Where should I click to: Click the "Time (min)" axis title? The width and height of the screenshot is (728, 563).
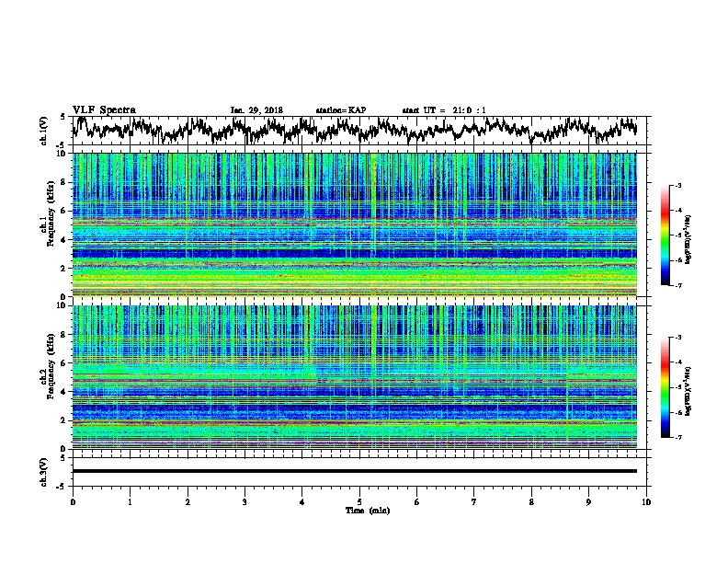pyautogui.click(x=368, y=511)
